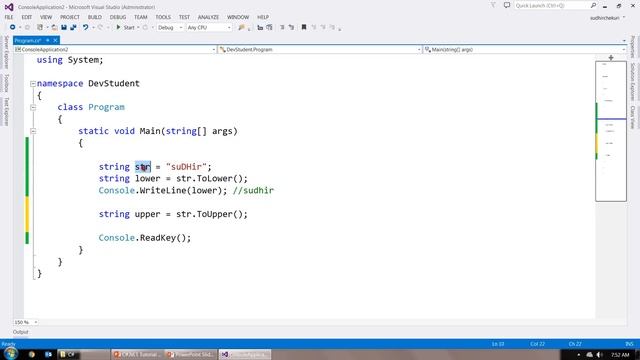Viewport: 640px width, 360px height.
Task: Click the Quick Launch search magnifier
Action: [x=593, y=5]
